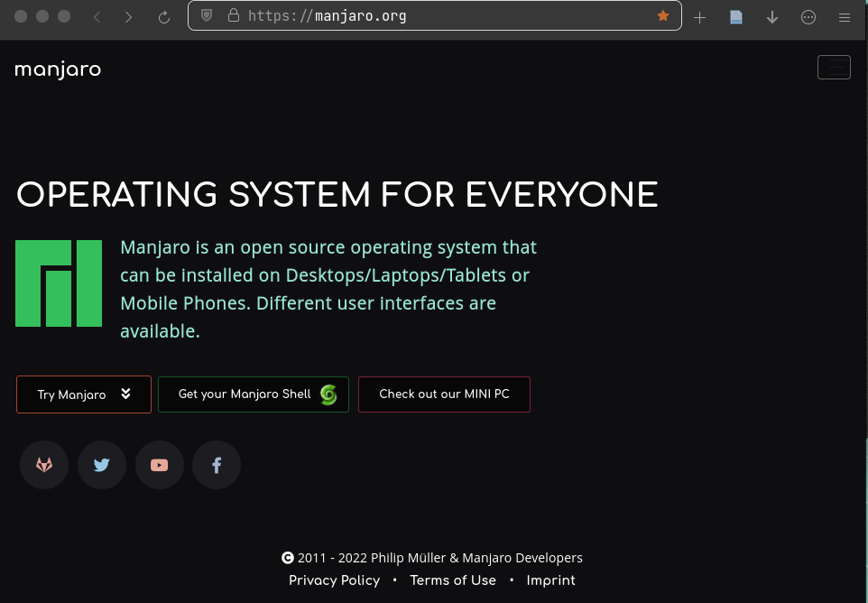Viewport: 868px width, 603px height.
Task: Click Check out our MINI PC
Action: [x=444, y=394]
